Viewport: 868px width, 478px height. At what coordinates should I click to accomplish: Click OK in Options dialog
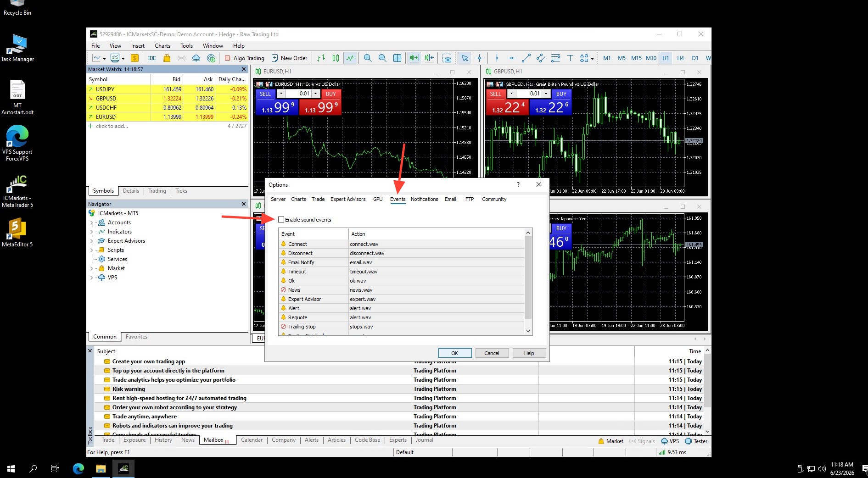455,353
